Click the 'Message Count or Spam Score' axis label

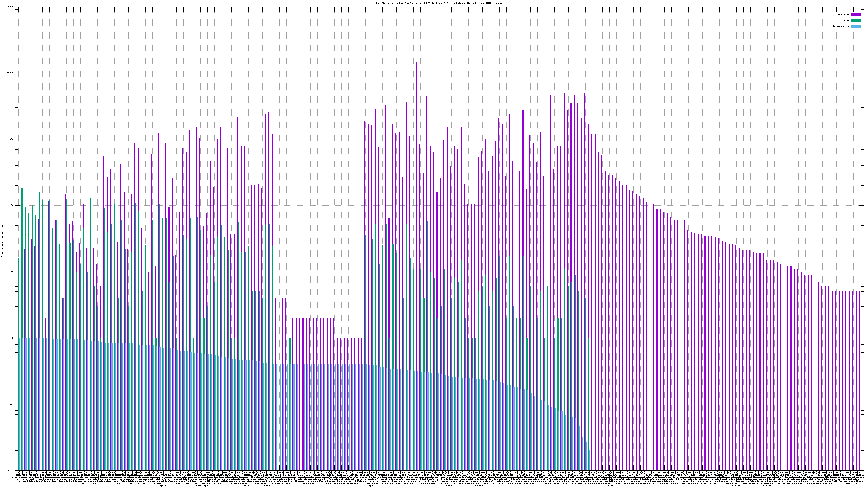(x=2, y=239)
